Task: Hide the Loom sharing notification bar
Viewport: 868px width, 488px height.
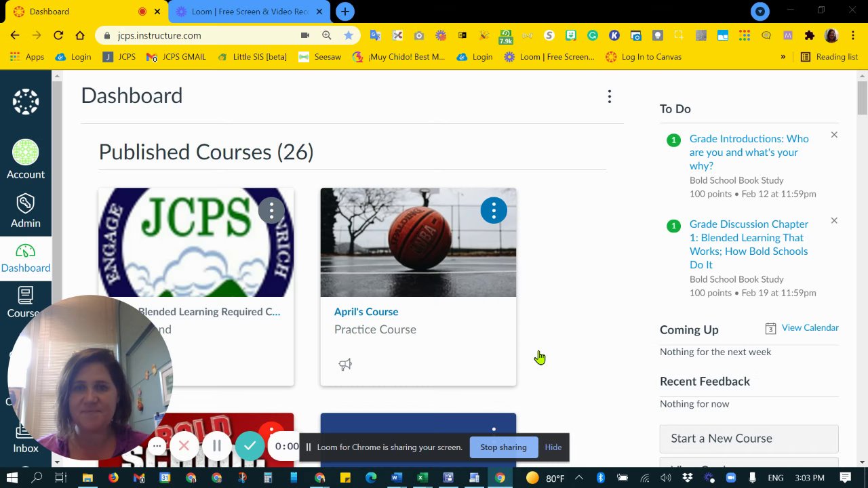Action: tap(553, 447)
